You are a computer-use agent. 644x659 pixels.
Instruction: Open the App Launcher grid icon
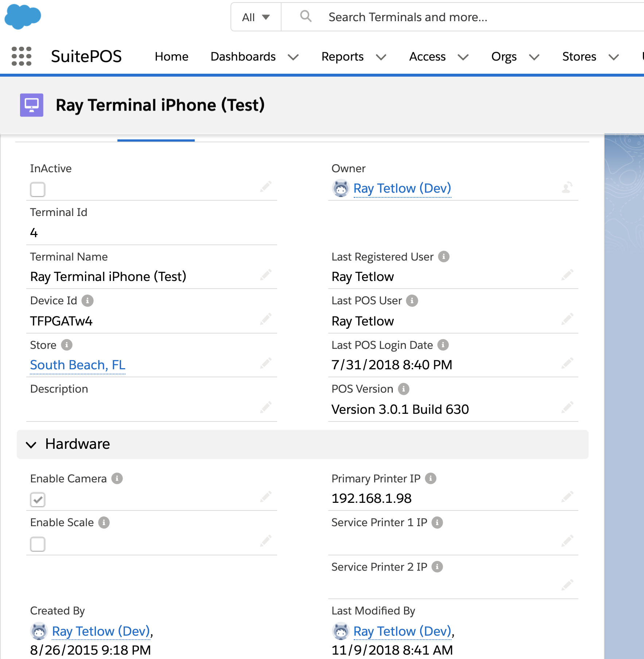pyautogui.click(x=22, y=56)
